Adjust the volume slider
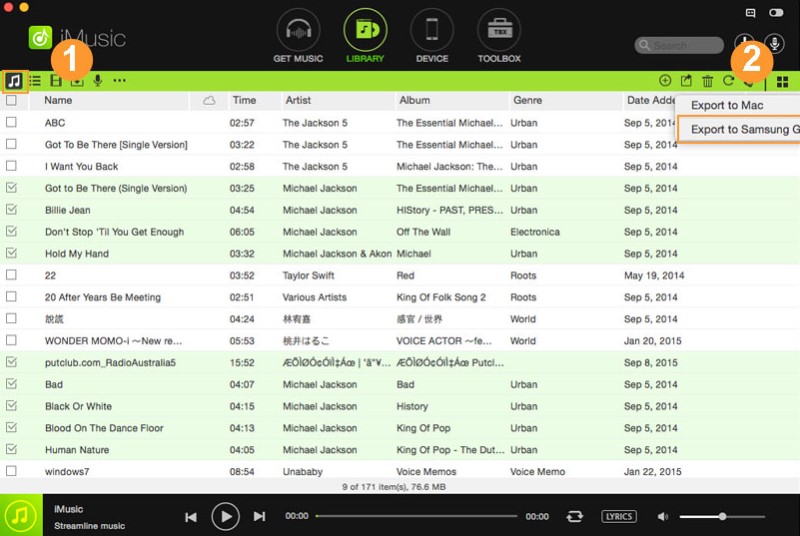 [722, 517]
